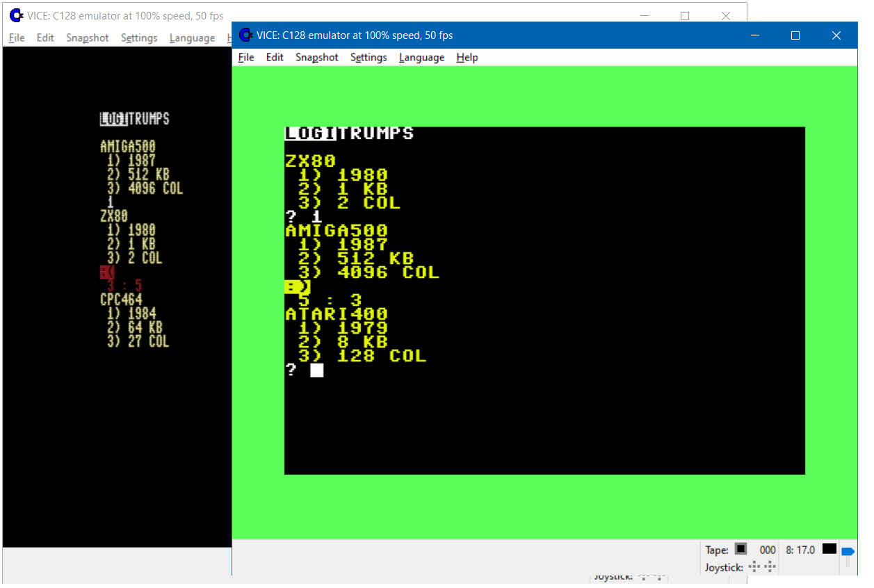Open the Settings menu in the front window
The image size is (874, 588).
[x=369, y=57]
